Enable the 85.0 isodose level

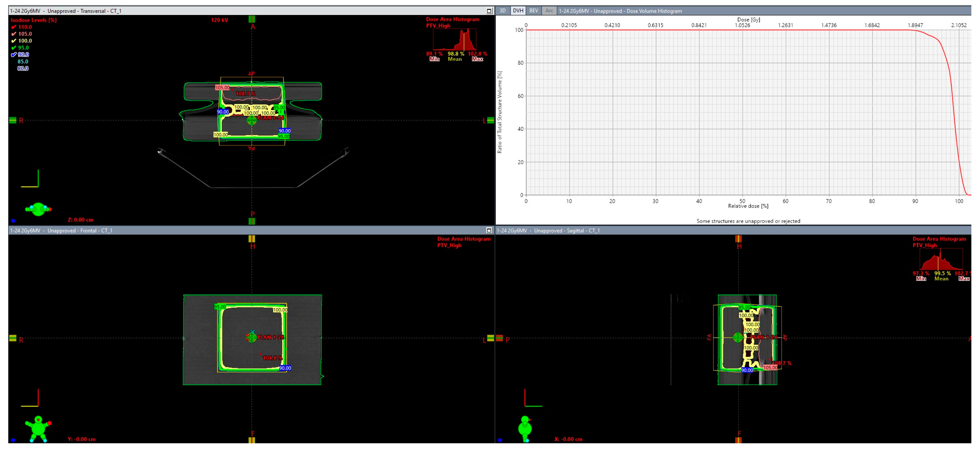(x=23, y=62)
